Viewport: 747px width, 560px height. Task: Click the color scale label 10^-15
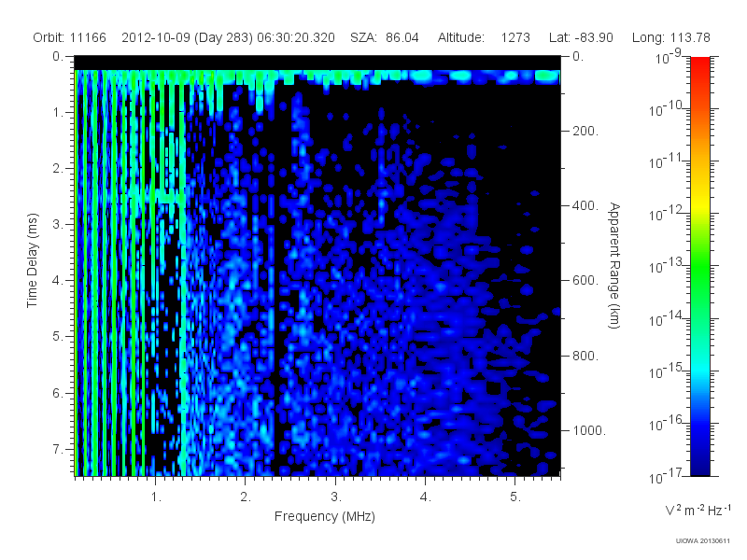click(666, 371)
